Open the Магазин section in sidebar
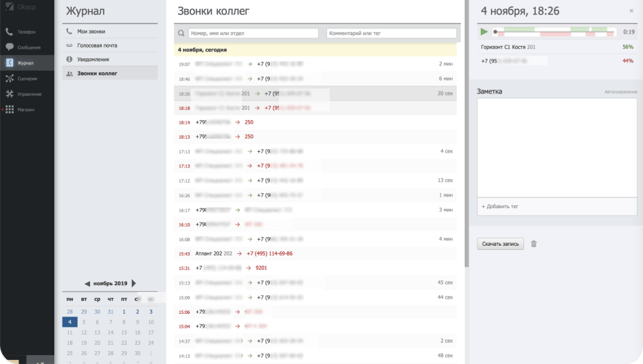Viewport: 643px width, 364px height. coord(27,109)
